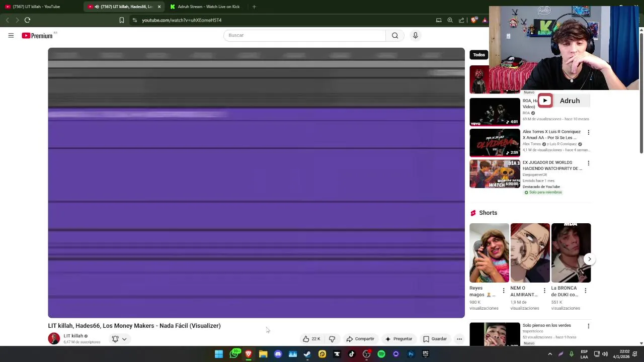Open Spotify from taskbar
Screen dimensions: 644x362
(381, 354)
